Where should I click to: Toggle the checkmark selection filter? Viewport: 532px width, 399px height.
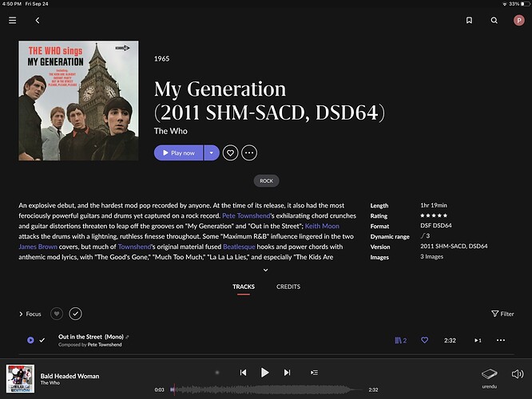pos(75,314)
